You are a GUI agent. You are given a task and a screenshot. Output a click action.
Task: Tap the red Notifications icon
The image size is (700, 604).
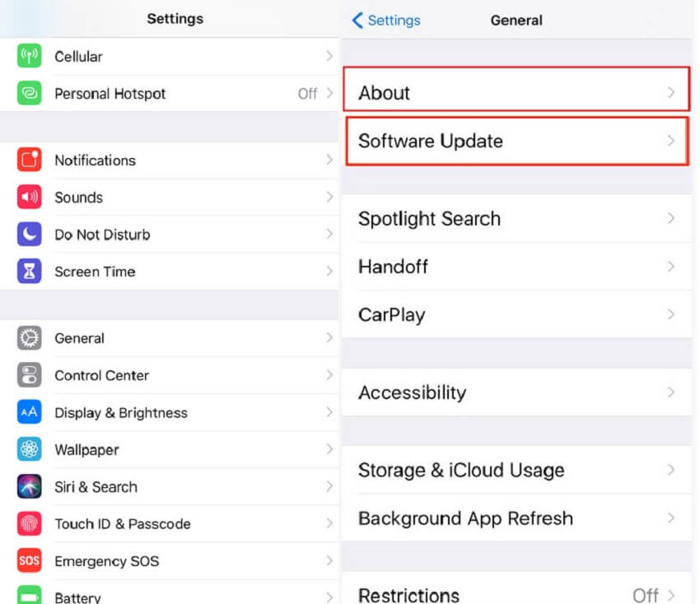pos(29,160)
